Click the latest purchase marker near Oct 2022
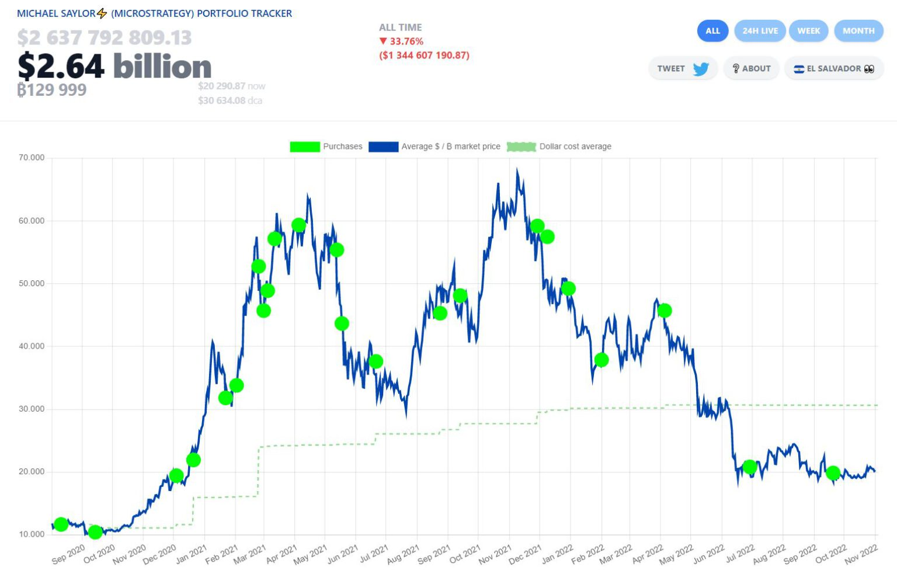Viewport: 897px width, 588px height. 833,473
